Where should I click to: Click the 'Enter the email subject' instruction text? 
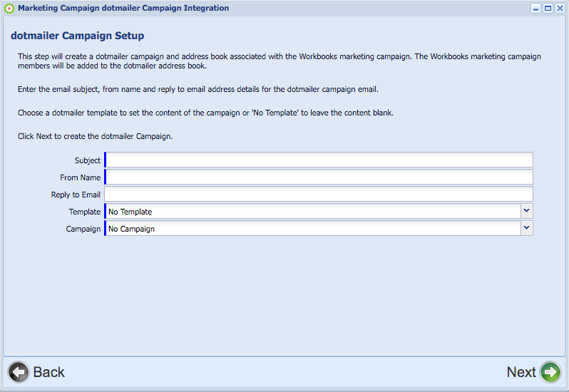coord(198,89)
